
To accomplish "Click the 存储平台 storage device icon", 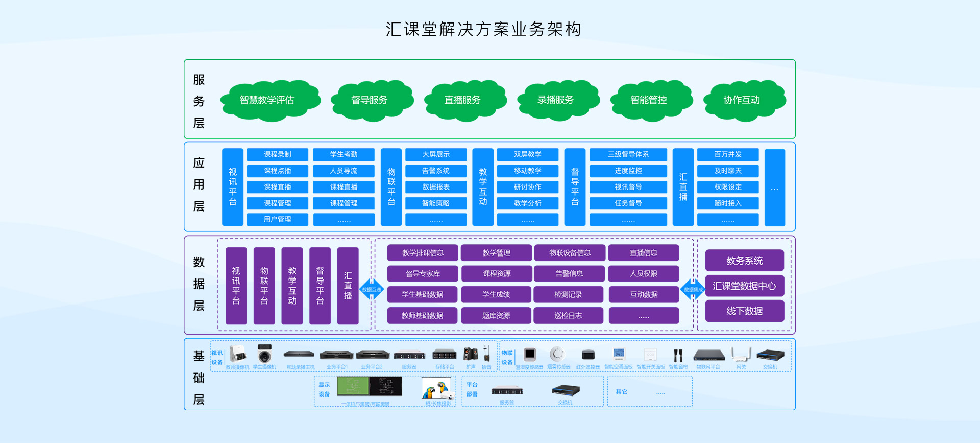I will coord(445,354).
